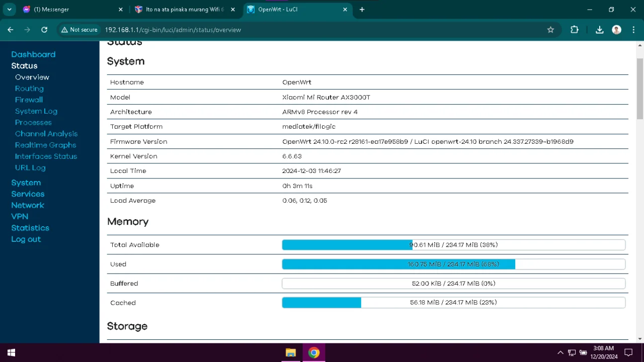Open the System Log page
Viewport: 644px width, 362px height.
pos(36,111)
